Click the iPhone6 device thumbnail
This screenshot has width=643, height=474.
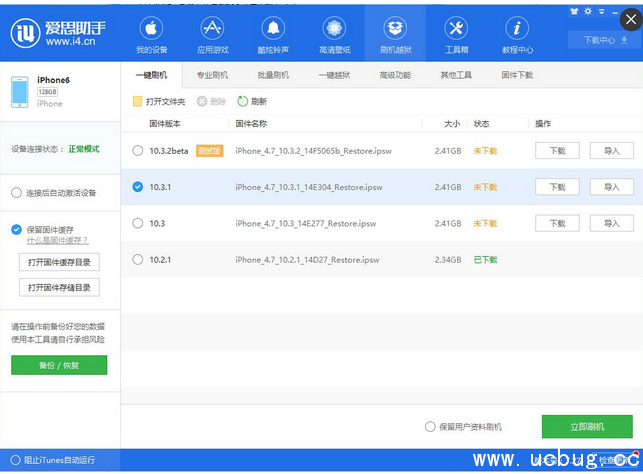tap(20, 92)
